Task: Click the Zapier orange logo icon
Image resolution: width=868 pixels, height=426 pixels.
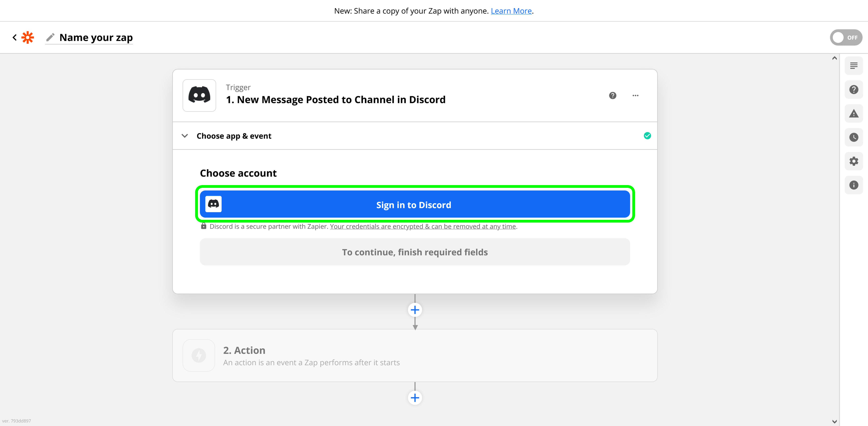Action: [28, 37]
